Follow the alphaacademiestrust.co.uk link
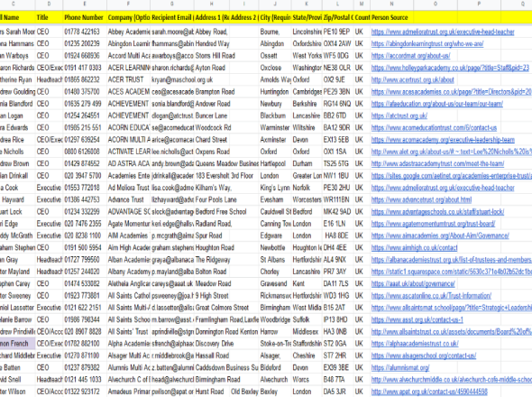532x397 pixels. pos(415,344)
